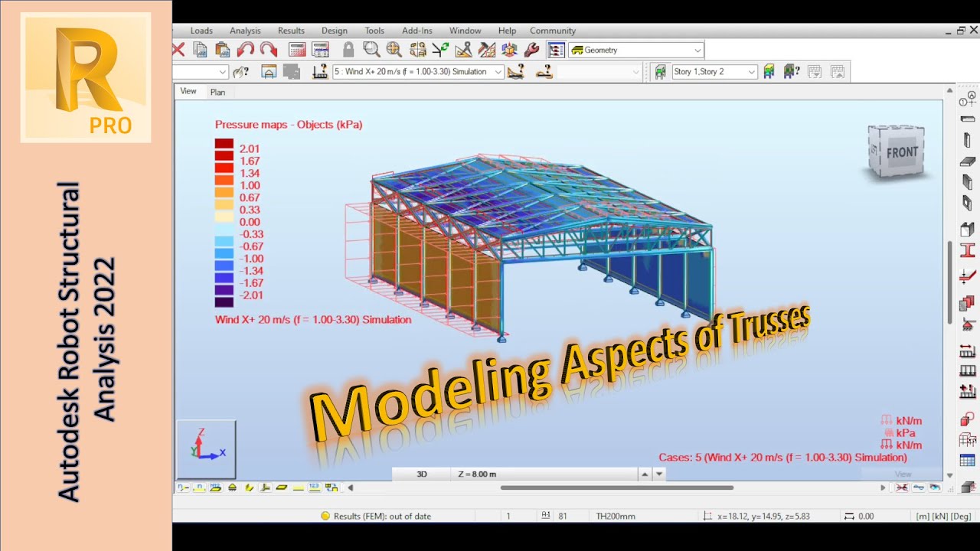The image size is (980, 551).
Task: Undo the last action
Action: point(245,50)
